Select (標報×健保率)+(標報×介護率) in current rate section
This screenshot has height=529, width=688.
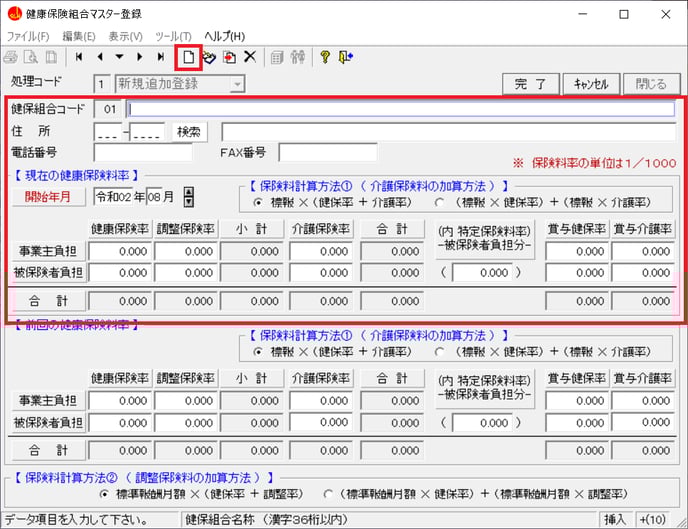tap(439, 203)
